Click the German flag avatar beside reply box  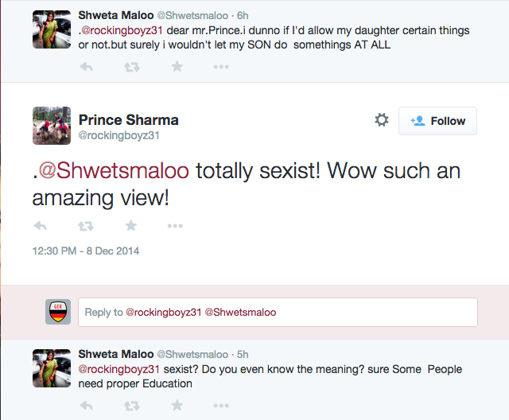point(57,312)
